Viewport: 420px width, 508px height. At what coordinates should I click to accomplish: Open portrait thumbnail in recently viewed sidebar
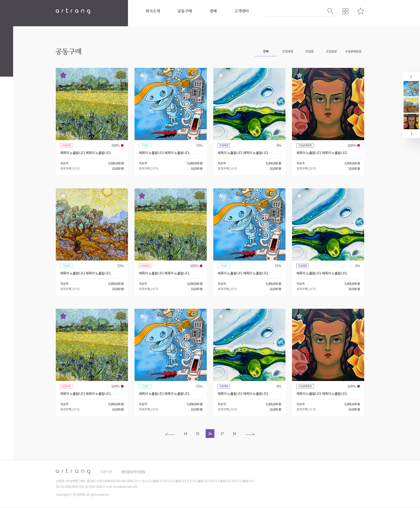coord(411,122)
